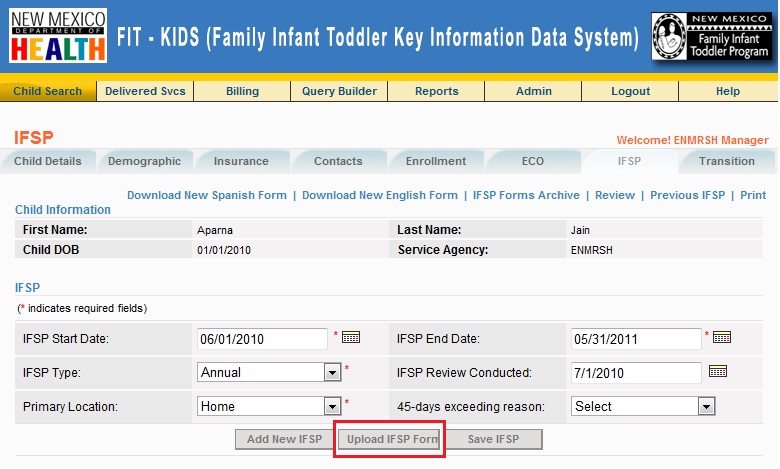Click the last name value Jain
The width and height of the screenshot is (780, 469).
[x=580, y=230]
